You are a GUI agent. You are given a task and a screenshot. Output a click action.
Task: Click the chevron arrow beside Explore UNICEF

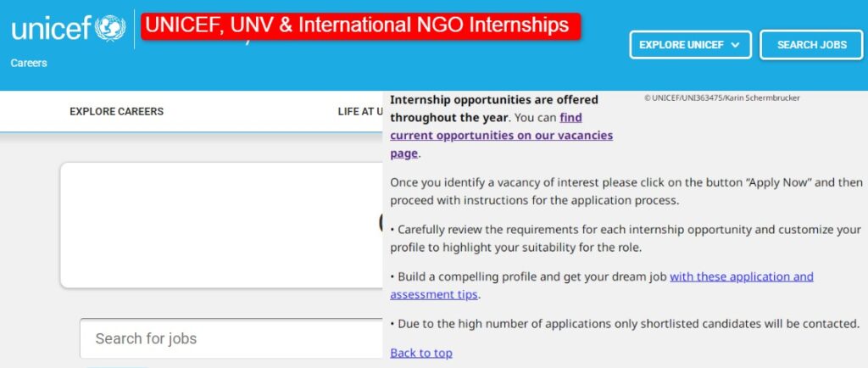click(x=735, y=45)
